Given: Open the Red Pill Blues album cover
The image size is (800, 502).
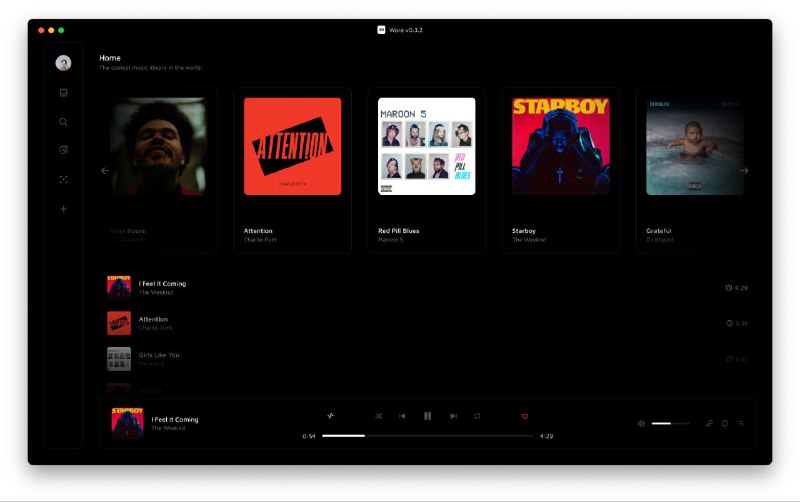Looking at the screenshot, I should 426,146.
